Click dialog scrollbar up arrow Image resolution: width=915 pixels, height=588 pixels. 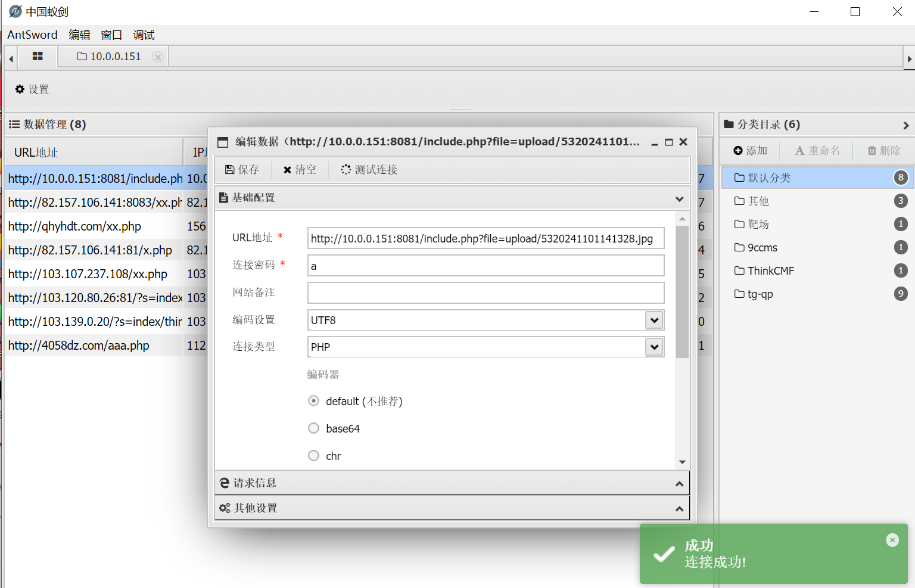(x=682, y=219)
